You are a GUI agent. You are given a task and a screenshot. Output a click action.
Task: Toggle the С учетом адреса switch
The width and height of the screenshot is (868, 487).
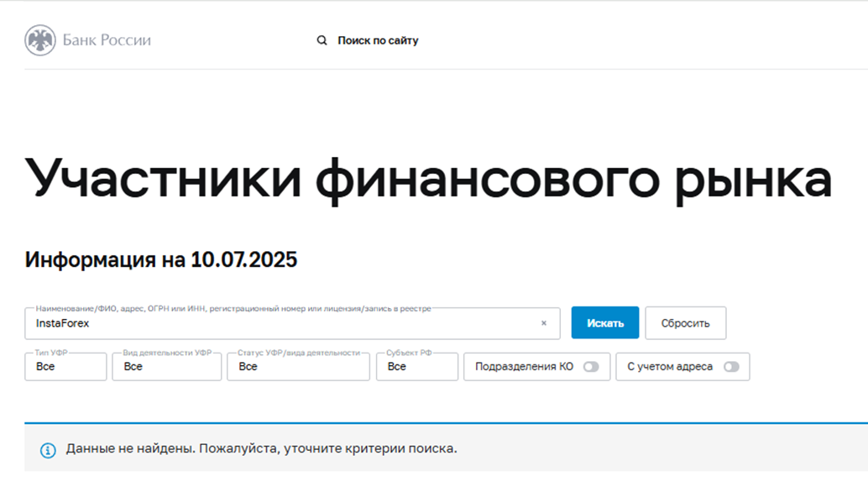point(731,367)
